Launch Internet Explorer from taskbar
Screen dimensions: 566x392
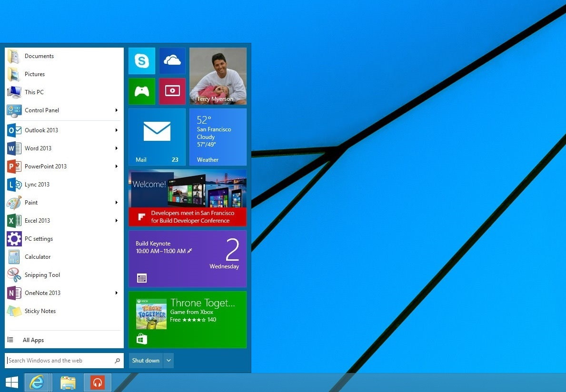pyautogui.click(x=37, y=382)
